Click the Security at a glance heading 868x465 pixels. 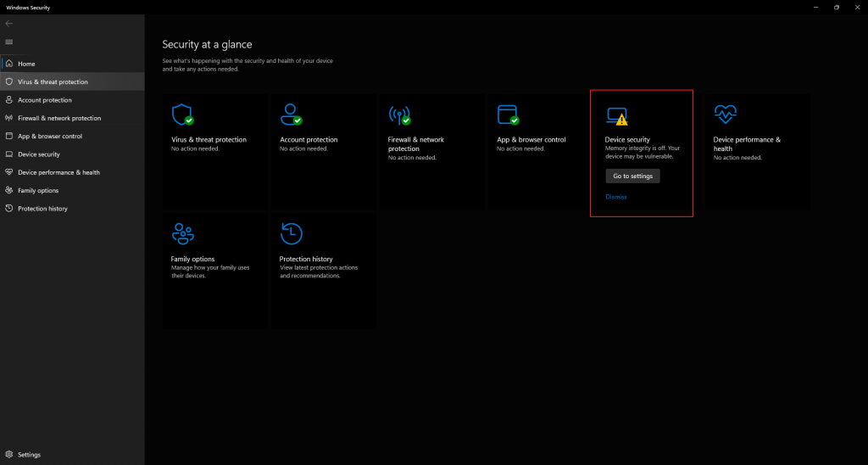(207, 44)
